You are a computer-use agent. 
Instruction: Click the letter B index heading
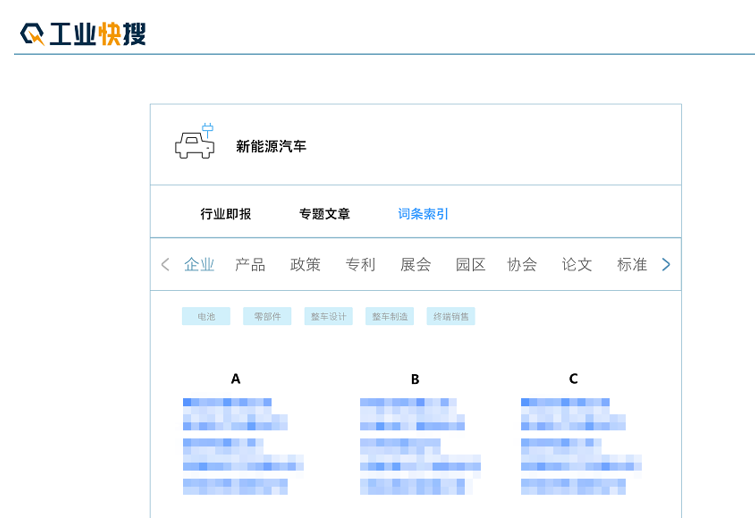tap(415, 379)
